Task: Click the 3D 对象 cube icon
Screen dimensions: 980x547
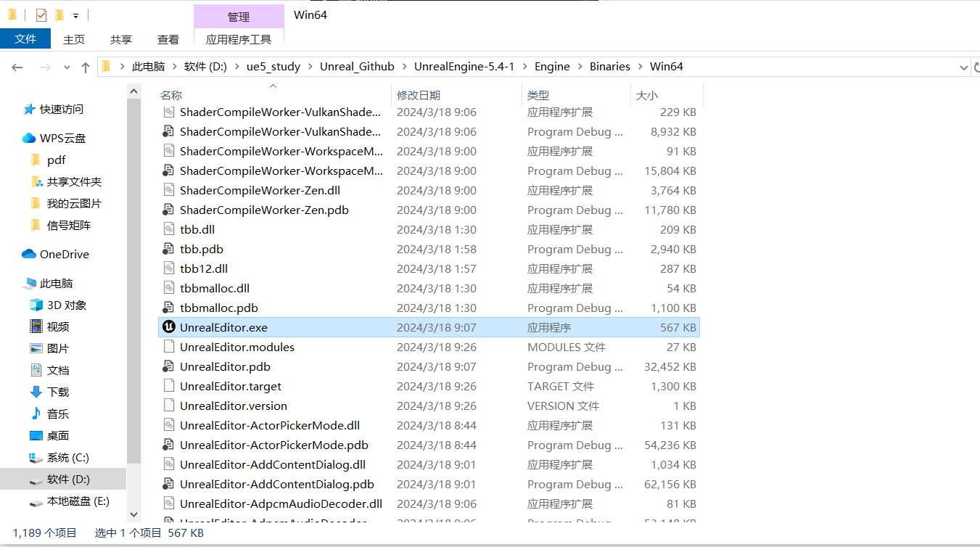Action: (x=36, y=305)
